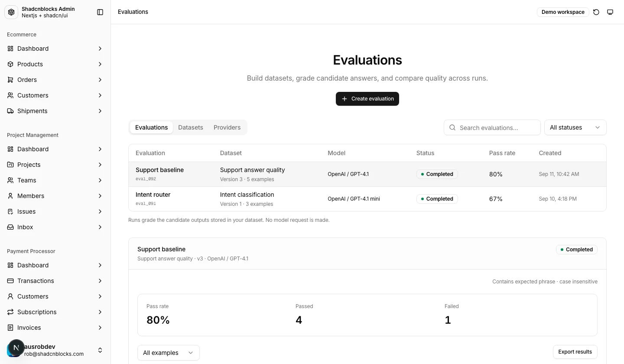
Task: Expand the Ecommerce Customers chevron
Action: pos(100,95)
